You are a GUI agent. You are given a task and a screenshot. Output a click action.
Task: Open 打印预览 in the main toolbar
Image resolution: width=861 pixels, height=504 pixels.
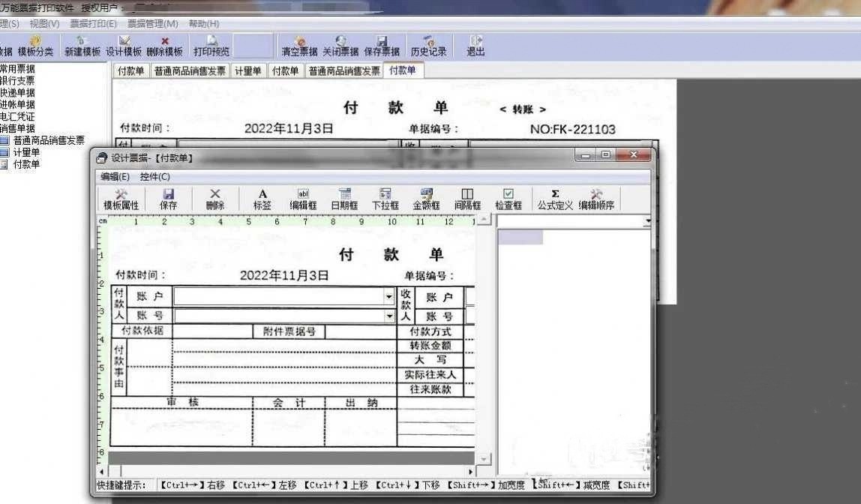(x=211, y=46)
